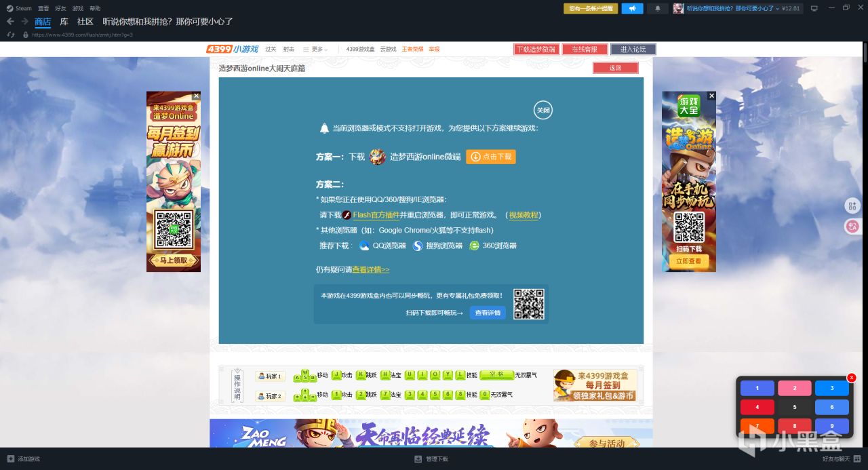Switch to the 社区 tab
Screen dimensions: 868x470
pyautogui.click(x=85, y=22)
